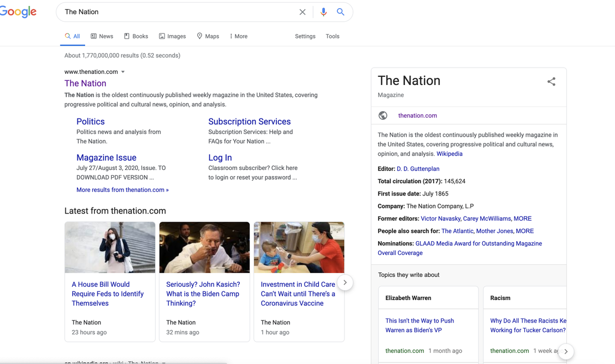The height and width of the screenshot is (364, 615).
Task: Open editor D. D. Guttenplan link
Action: (x=418, y=168)
